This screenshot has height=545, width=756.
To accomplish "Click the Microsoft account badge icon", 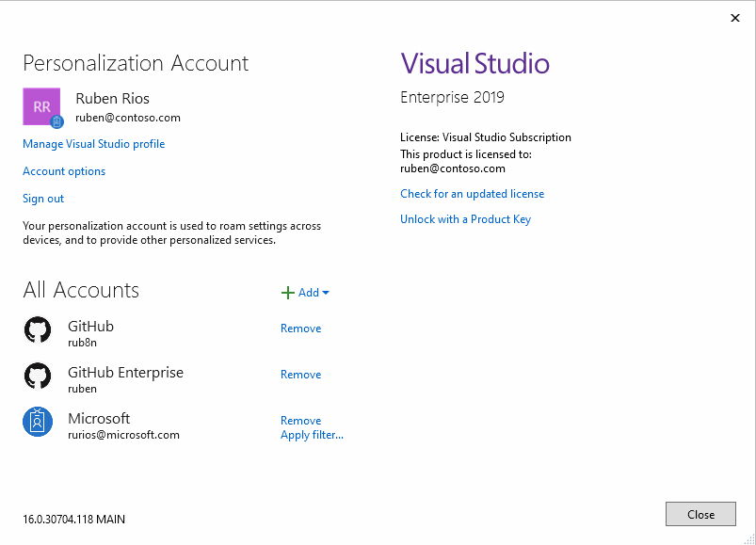I will [x=38, y=422].
